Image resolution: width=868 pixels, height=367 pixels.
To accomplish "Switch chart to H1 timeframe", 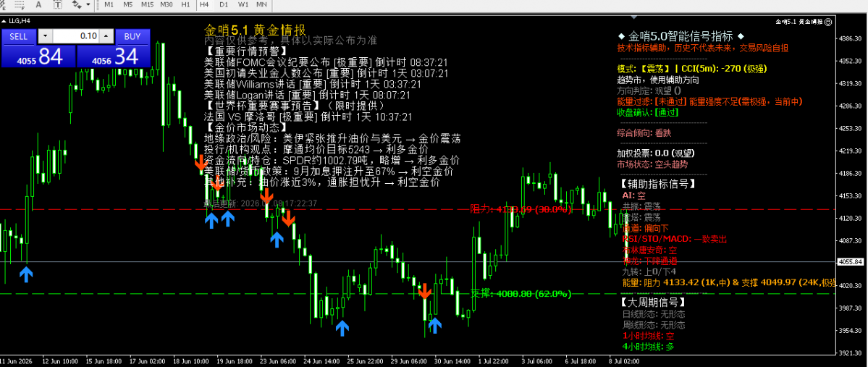I will coord(185,4).
